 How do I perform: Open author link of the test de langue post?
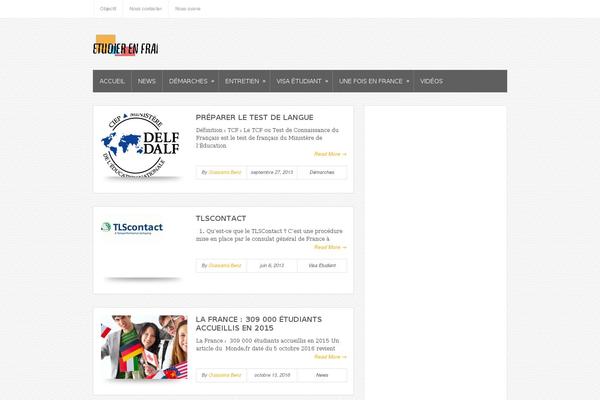click(225, 172)
